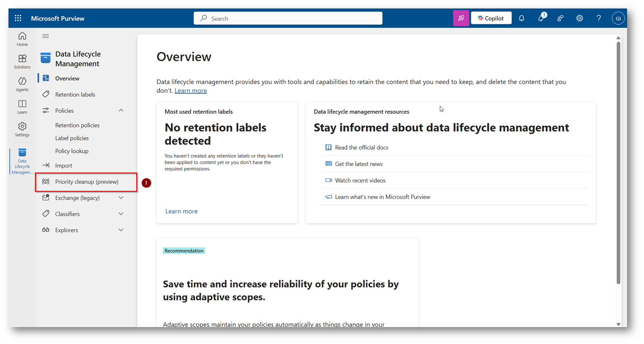Open Watch recent videos
644x344 pixels.
pos(360,181)
